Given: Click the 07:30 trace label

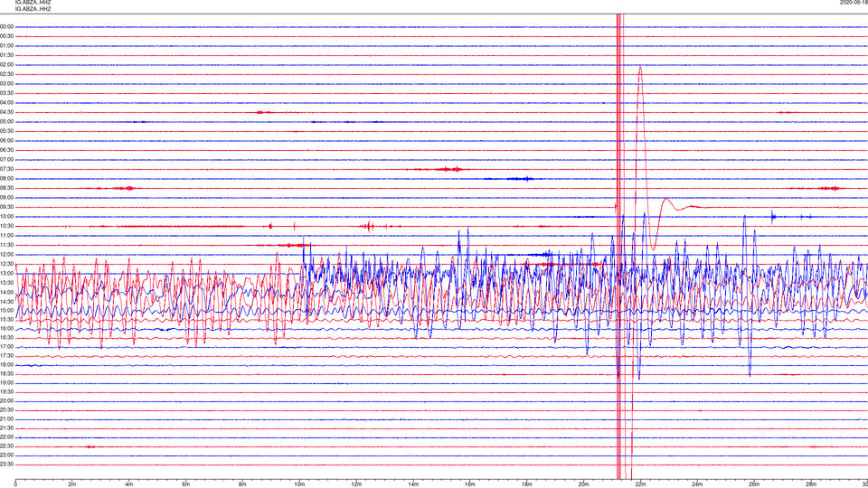Looking at the screenshot, I should (6, 169).
